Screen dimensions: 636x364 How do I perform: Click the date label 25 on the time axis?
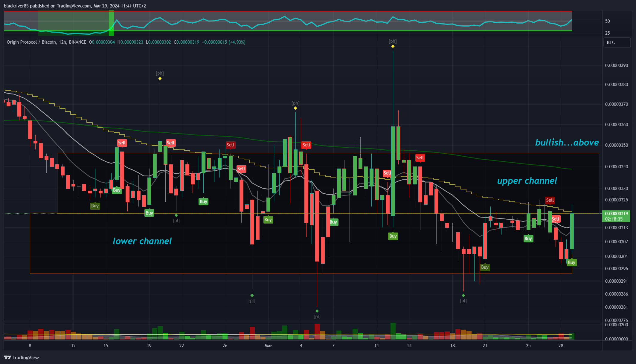528,346
